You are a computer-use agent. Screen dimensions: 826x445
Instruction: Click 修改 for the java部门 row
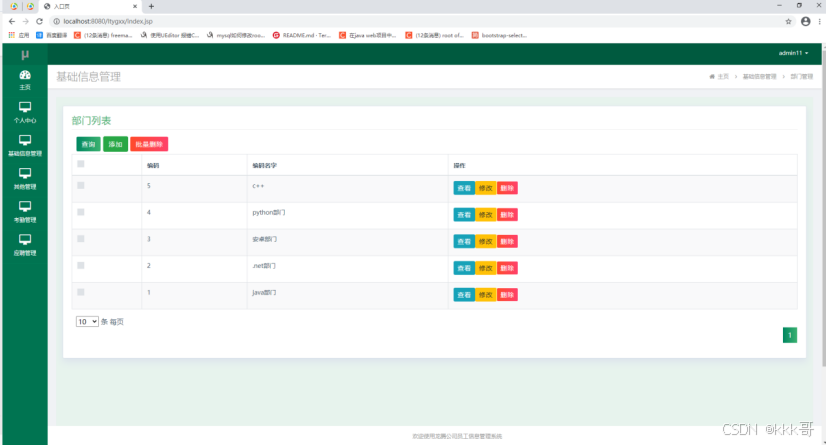[x=486, y=295]
